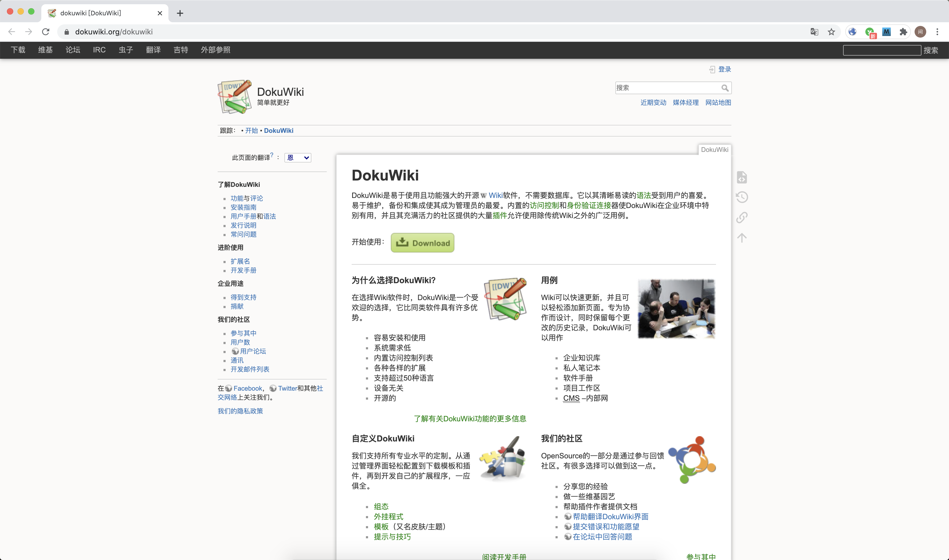The image size is (949, 560).
Task: Open the Extensions puzzle piece menu
Action: 903,32
